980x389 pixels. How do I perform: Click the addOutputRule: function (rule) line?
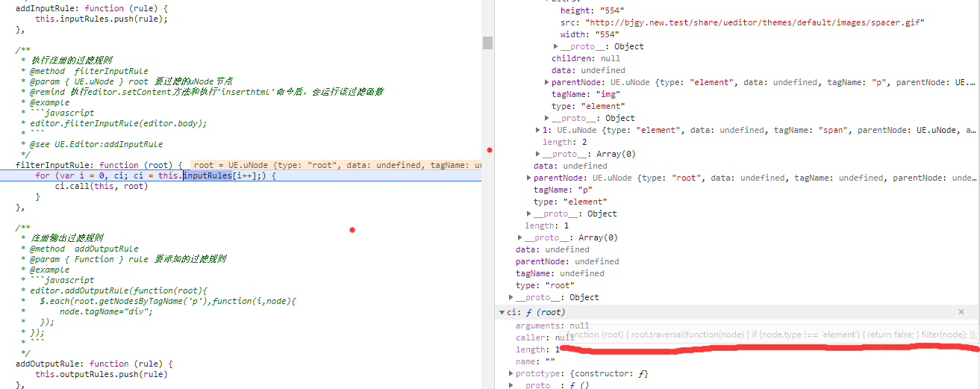[x=95, y=364]
